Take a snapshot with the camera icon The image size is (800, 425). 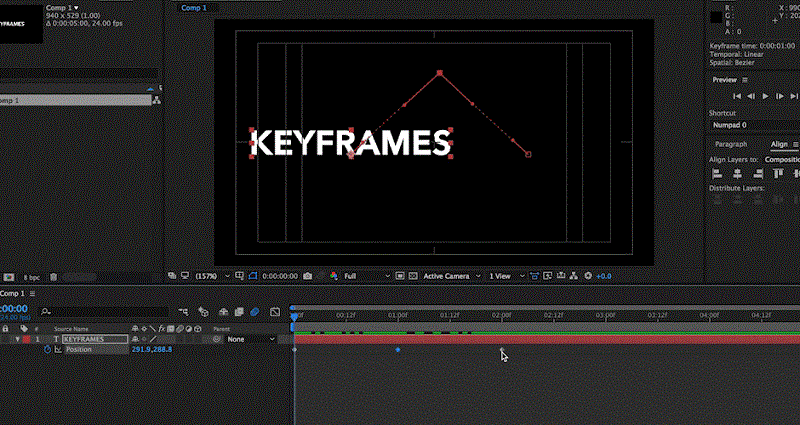(308, 276)
